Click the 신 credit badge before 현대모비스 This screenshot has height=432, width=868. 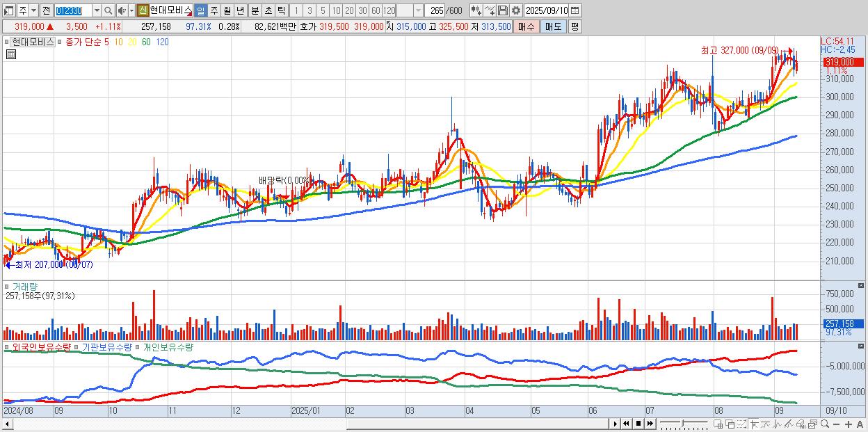[143, 10]
